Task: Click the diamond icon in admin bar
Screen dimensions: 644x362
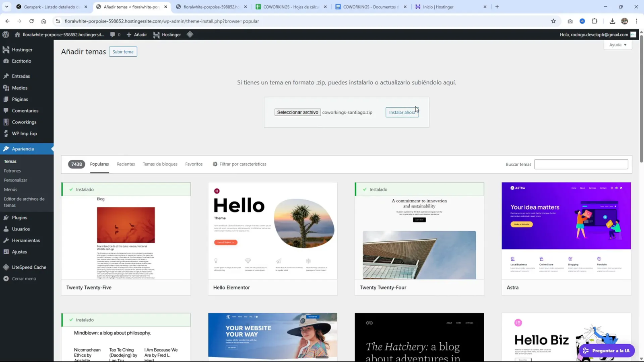Action: [190, 35]
